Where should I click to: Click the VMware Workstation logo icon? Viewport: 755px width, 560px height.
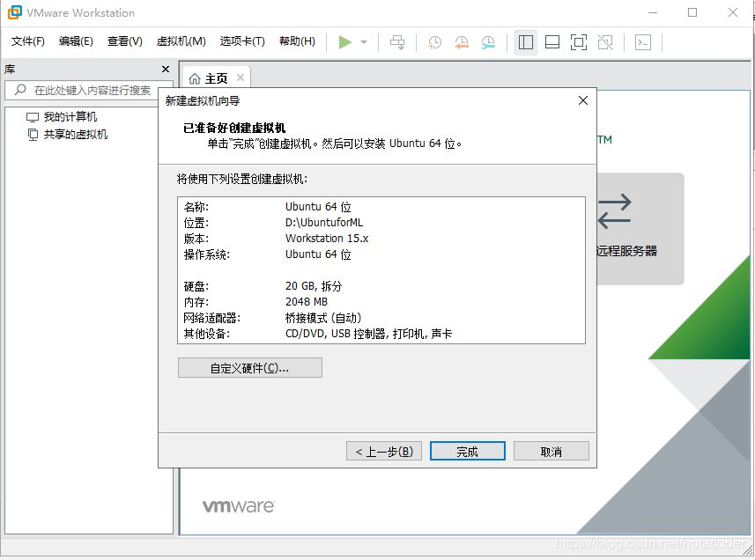click(15, 12)
